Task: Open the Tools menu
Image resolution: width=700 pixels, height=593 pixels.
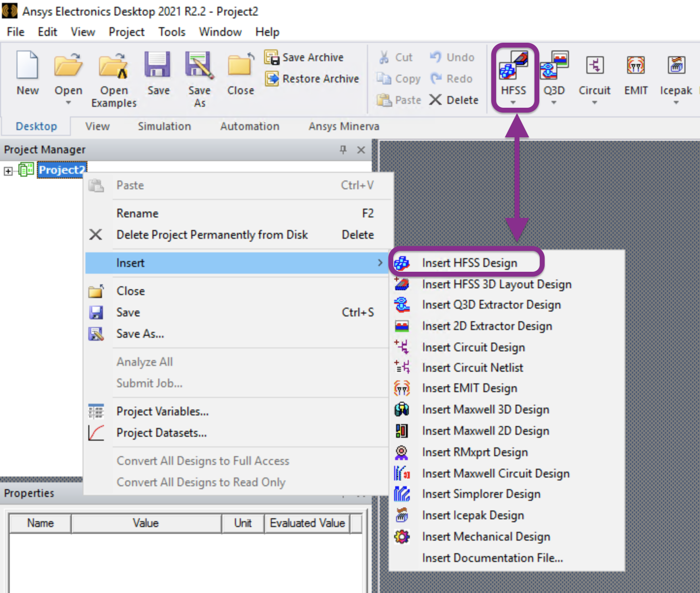Action: pos(172,32)
